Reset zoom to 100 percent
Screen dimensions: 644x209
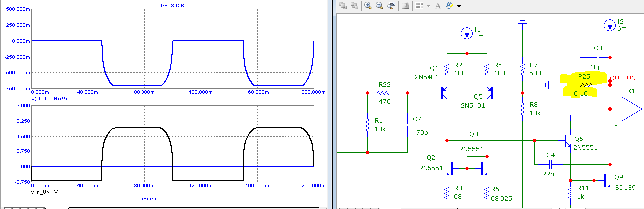tap(391, 6)
